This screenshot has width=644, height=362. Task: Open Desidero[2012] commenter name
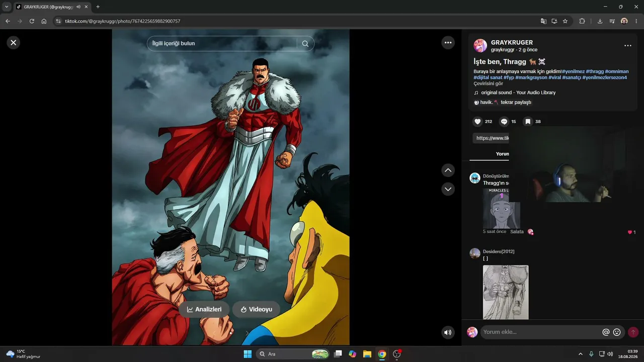coord(499,251)
